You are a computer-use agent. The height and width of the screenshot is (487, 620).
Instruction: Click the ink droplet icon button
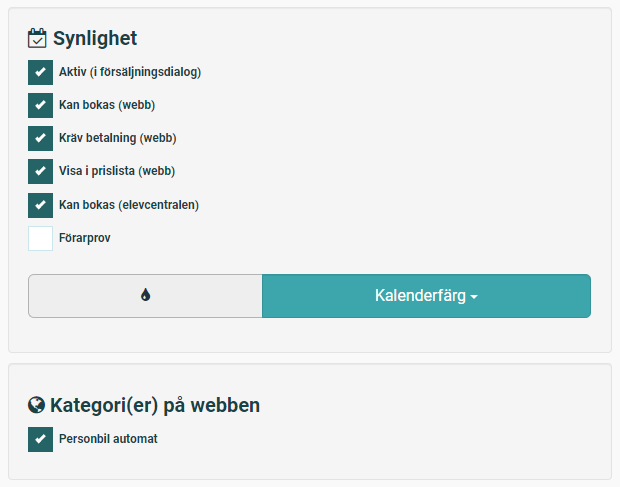point(145,296)
